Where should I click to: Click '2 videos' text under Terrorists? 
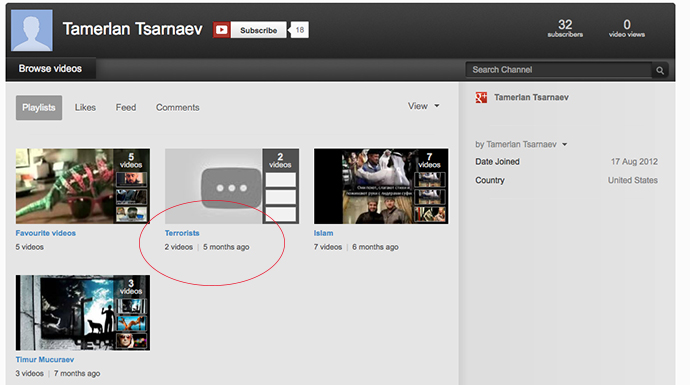(179, 247)
